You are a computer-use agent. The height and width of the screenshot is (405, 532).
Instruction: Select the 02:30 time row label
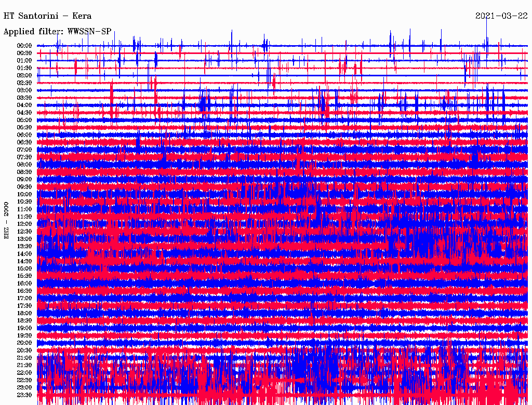(x=24, y=83)
